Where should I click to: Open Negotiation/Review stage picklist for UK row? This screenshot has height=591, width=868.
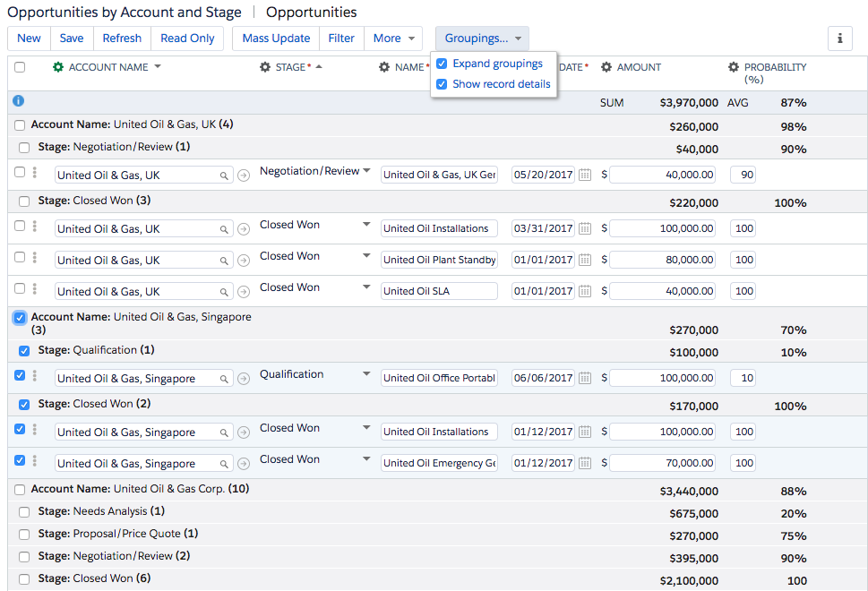[x=366, y=170]
